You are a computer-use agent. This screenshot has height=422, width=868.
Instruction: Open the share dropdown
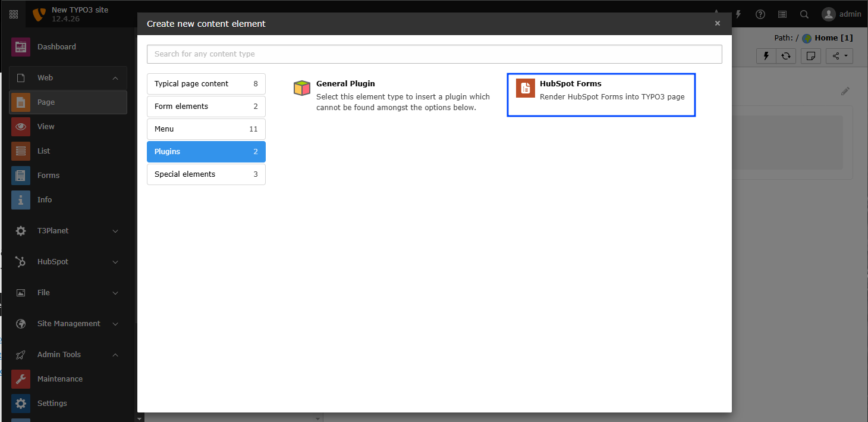[x=839, y=56]
